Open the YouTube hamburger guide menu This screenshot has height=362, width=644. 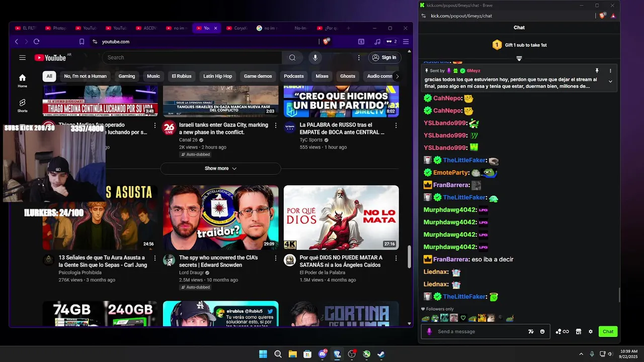[x=22, y=58]
